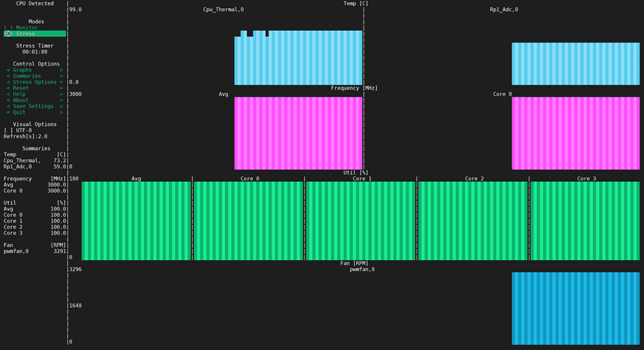Open Stress Options menu entry
Screen dimensions: 644x350
point(35,82)
